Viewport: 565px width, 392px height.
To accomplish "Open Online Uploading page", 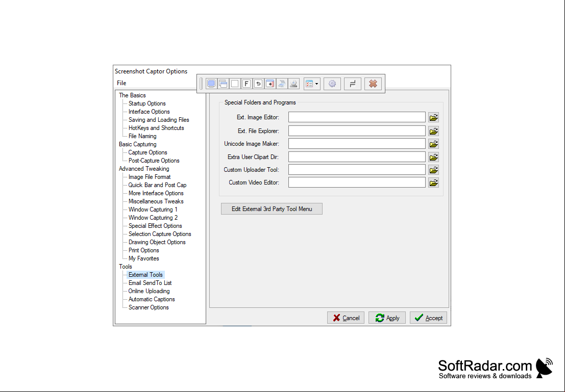I will click(x=149, y=291).
